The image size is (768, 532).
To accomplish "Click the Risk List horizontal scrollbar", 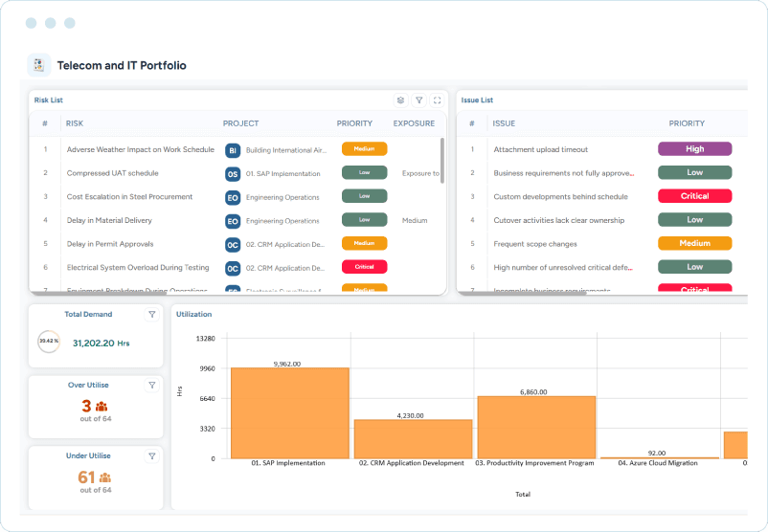I will tap(98, 293).
